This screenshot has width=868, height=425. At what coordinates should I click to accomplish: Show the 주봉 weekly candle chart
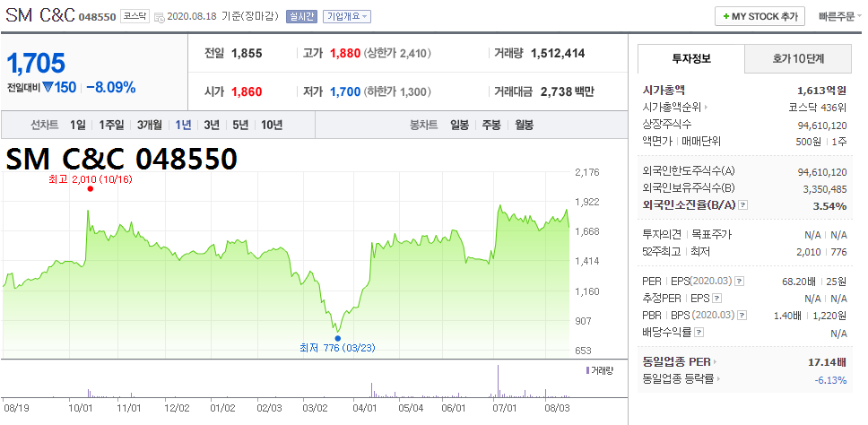click(x=491, y=125)
